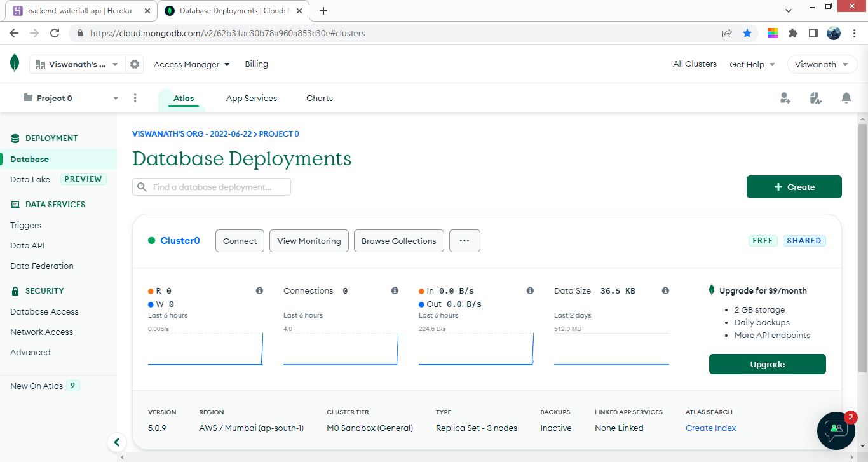
Task: Open Data API in sidebar
Action: tap(27, 245)
